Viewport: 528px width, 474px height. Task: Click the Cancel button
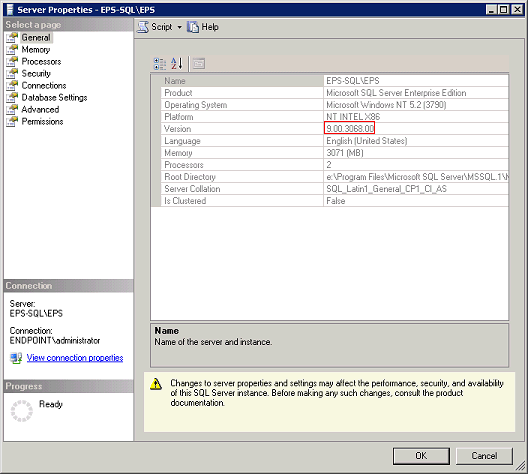pyautogui.click(x=484, y=456)
